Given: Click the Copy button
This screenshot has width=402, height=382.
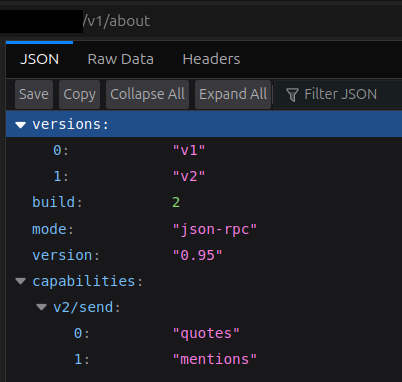Looking at the screenshot, I should coord(79,94).
